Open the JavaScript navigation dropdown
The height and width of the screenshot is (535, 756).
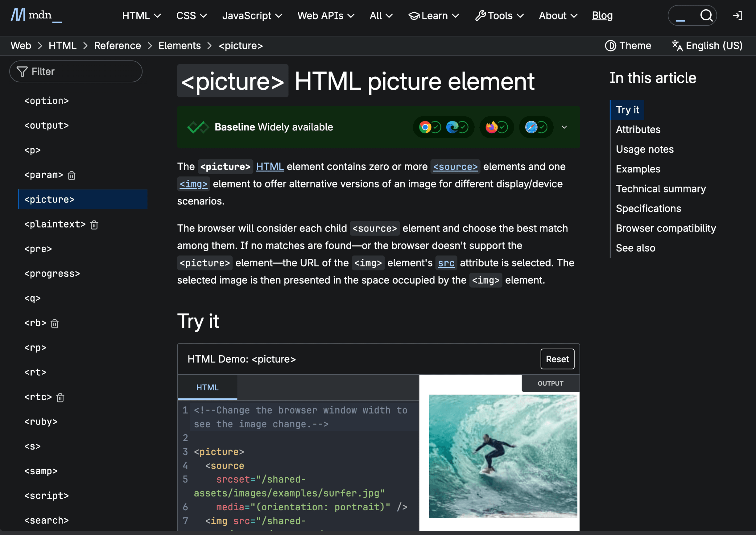[252, 15]
